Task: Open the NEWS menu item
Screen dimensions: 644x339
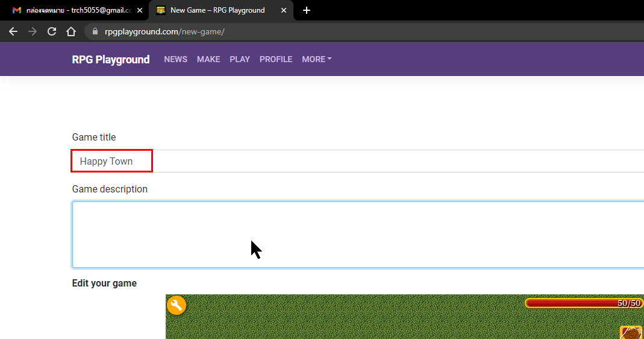Action: [x=175, y=59]
